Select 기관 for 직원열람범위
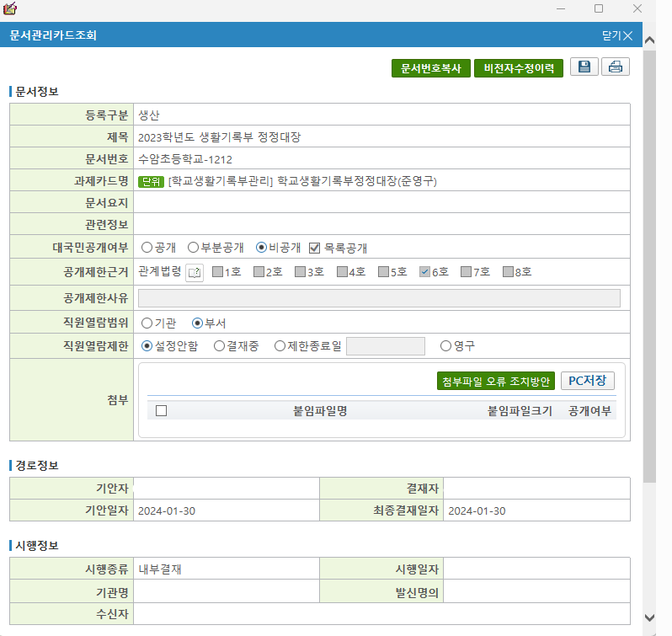The width and height of the screenshot is (672, 636). click(x=147, y=323)
